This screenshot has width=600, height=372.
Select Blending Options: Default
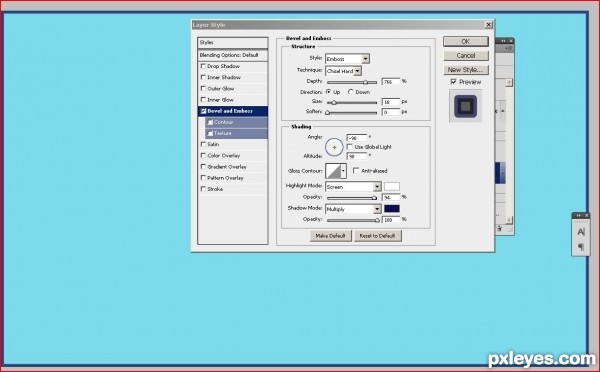tap(233, 55)
